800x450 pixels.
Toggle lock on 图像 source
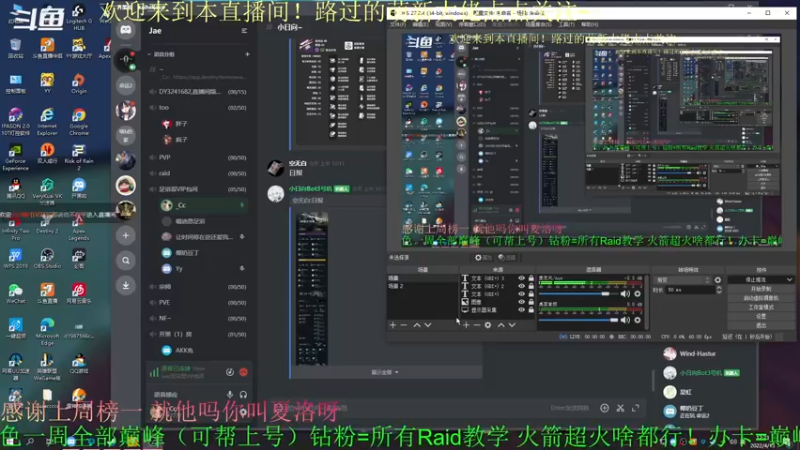[531, 302]
